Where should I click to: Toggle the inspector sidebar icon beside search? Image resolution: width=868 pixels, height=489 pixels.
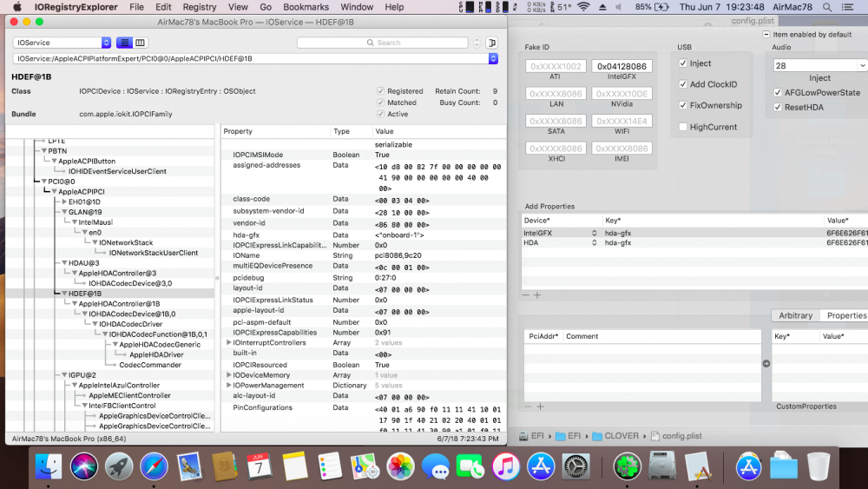click(x=491, y=43)
